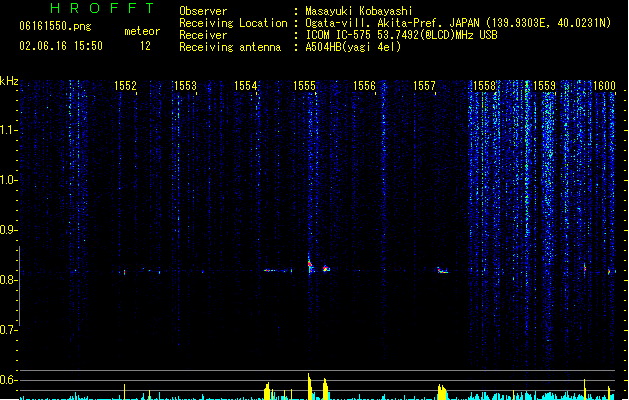Image resolution: width=629 pixels, height=400 pixels.
Task: Click the meteor label
Action: point(142,31)
